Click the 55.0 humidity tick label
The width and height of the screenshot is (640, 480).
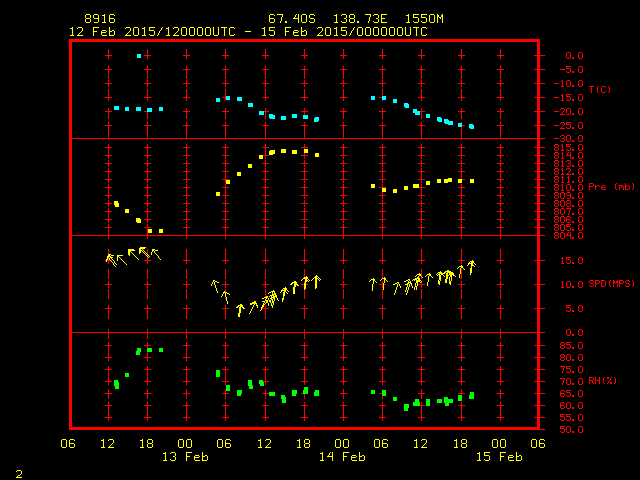pos(571,418)
